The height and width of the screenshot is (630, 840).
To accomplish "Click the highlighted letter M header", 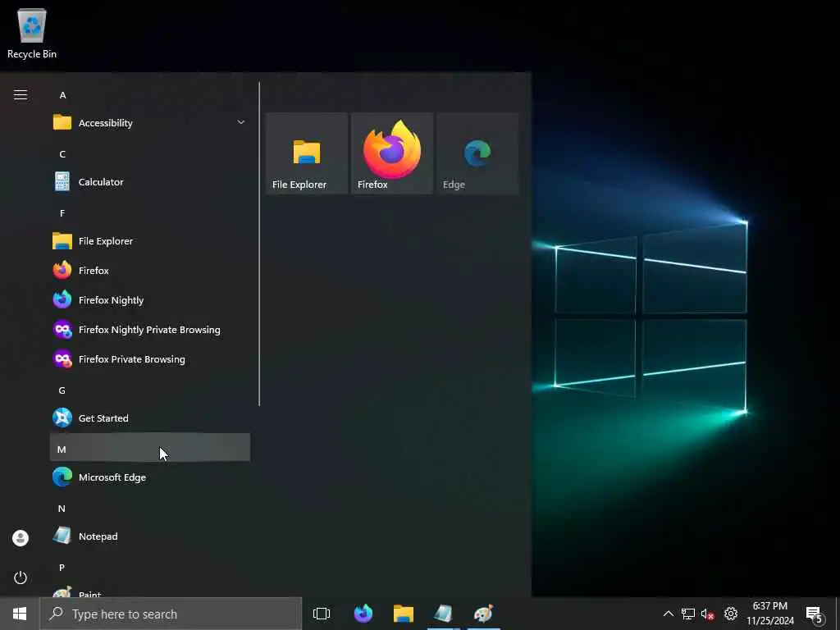I will coord(150,447).
